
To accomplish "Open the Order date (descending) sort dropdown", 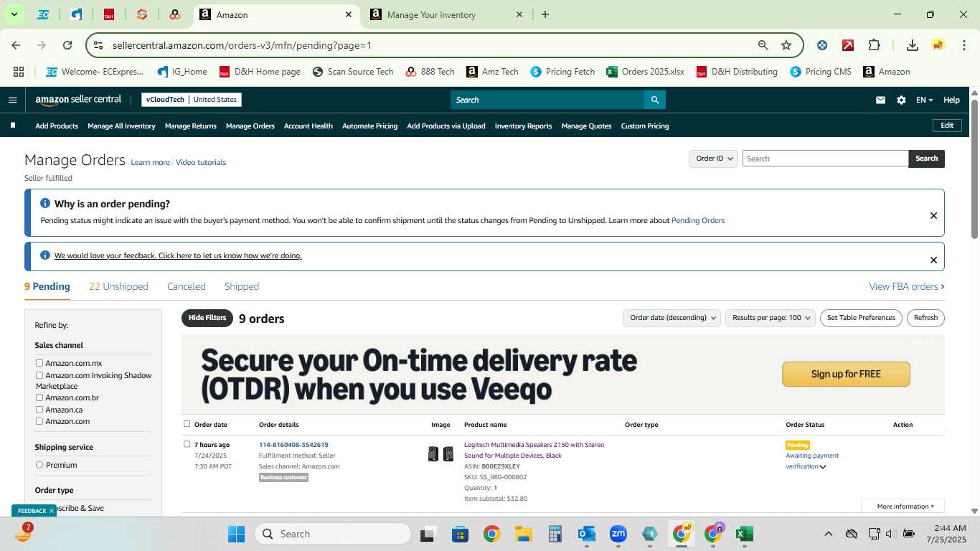I will coord(672,318).
